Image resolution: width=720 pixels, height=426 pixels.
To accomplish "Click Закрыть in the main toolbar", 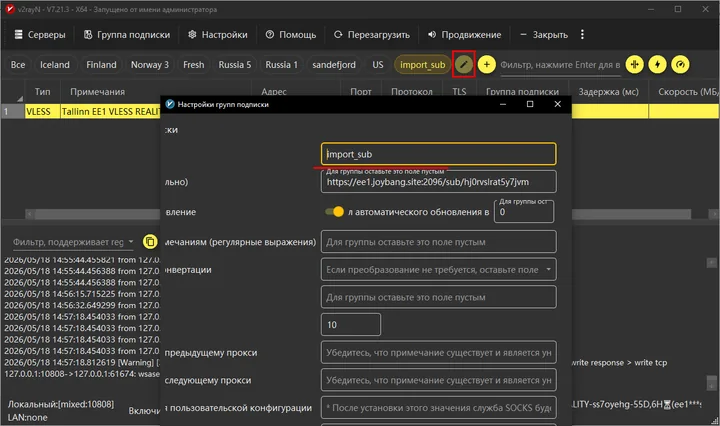I will pyautogui.click(x=544, y=34).
